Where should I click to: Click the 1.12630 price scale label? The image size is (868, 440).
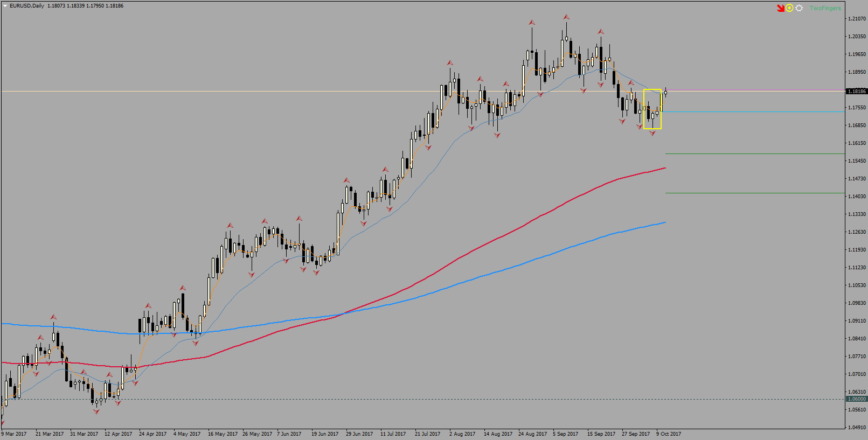tap(857, 232)
